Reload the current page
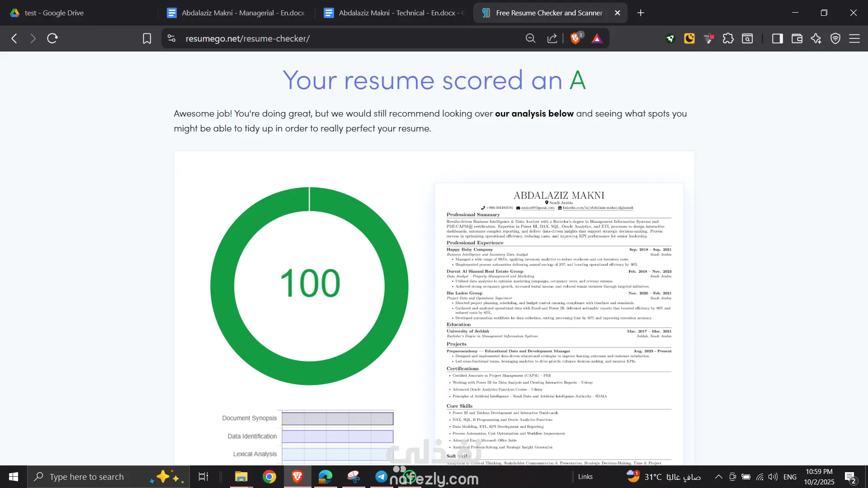Image resolution: width=868 pixels, height=488 pixels. (52, 38)
